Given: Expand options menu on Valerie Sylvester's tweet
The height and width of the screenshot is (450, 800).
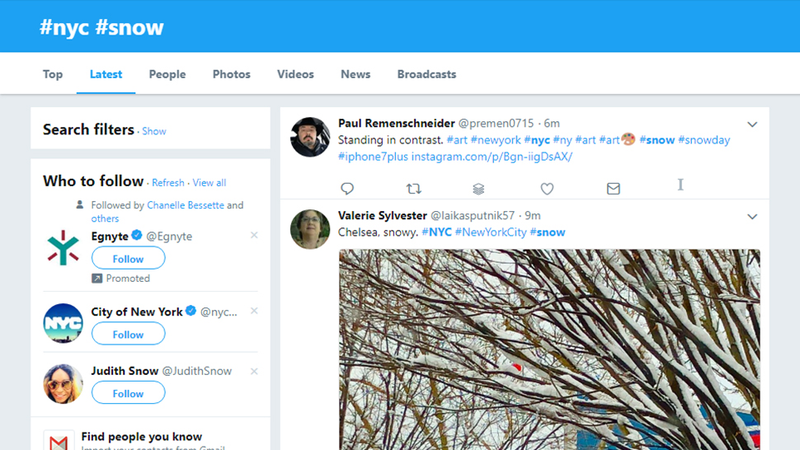Looking at the screenshot, I should click(752, 216).
